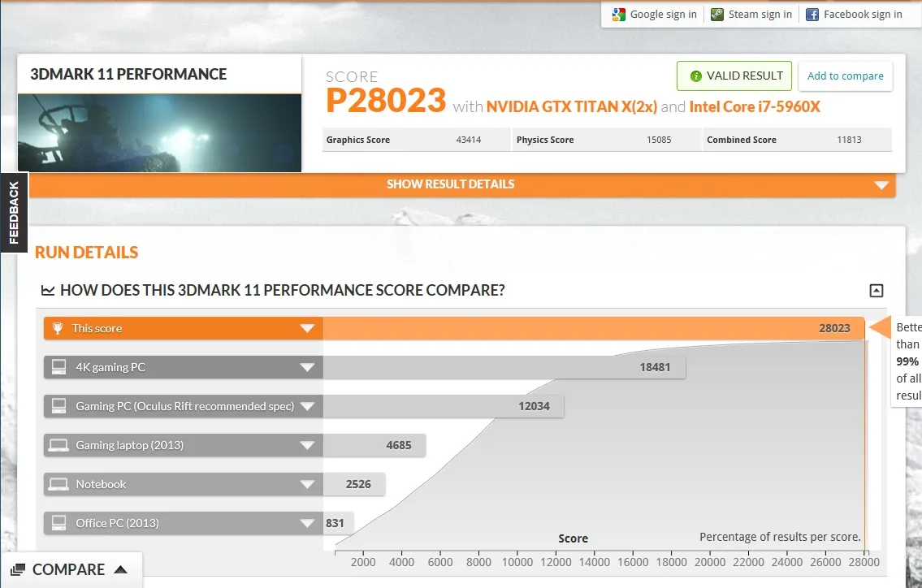Click the Steam sign in icon
The height and width of the screenshot is (588, 922).
click(x=716, y=15)
